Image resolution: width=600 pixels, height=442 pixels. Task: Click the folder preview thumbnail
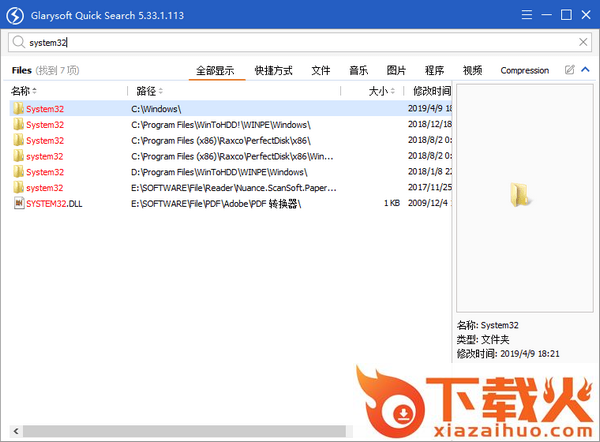pyautogui.click(x=520, y=194)
